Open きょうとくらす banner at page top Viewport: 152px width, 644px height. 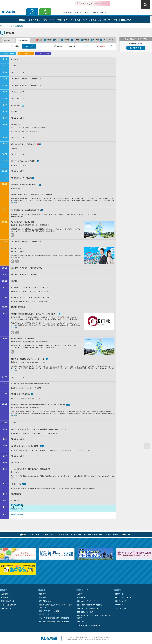(92, 3)
